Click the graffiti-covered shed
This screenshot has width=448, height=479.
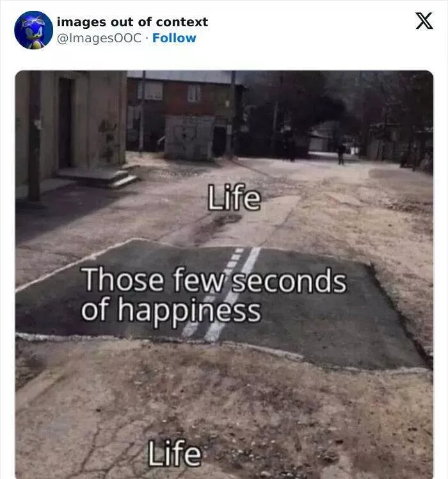pos(189,138)
